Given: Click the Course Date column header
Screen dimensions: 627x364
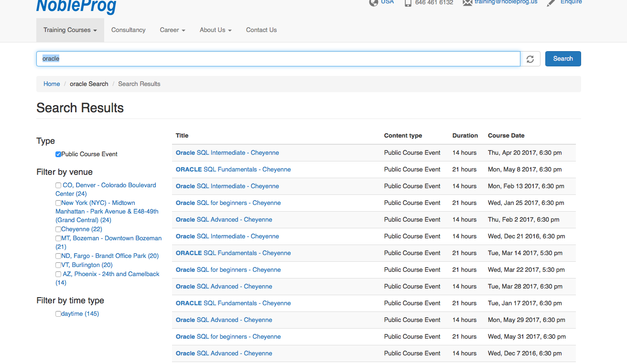Looking at the screenshot, I should pyautogui.click(x=506, y=136).
